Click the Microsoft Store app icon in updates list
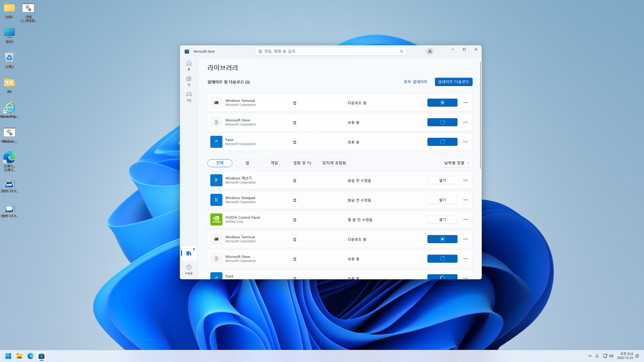 pyautogui.click(x=216, y=122)
